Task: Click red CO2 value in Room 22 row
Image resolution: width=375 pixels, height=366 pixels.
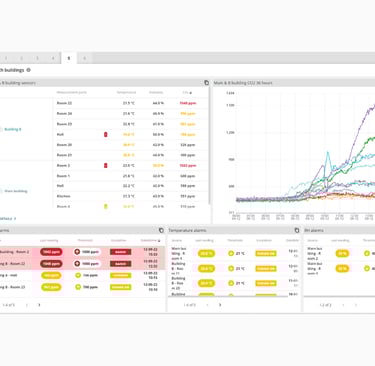Action: [188, 103]
